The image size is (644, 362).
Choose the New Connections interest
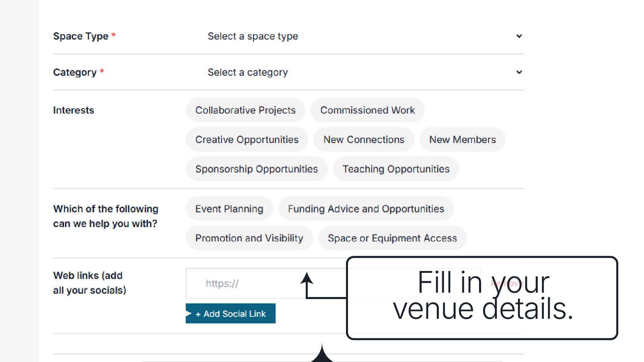point(364,140)
